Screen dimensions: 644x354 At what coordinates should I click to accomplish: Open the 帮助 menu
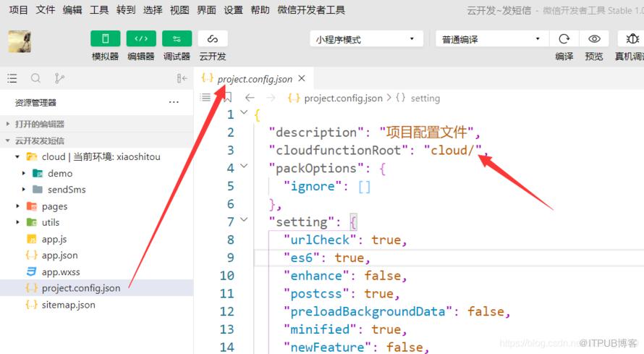tap(260, 10)
